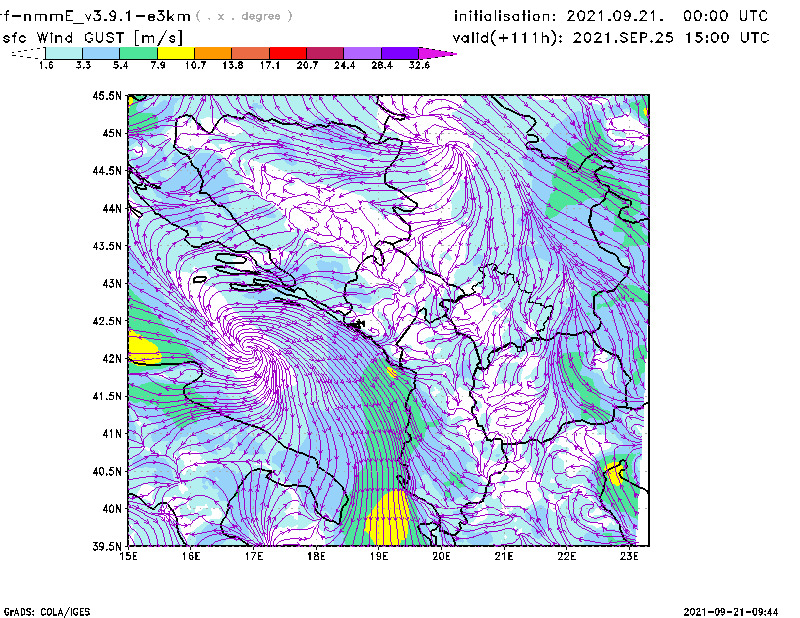Click the '1.6' legend value
Image resolution: width=800 pixels, height=618 pixels.
(x=46, y=65)
